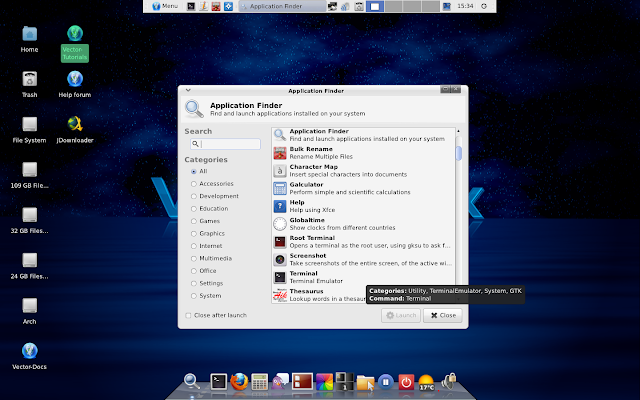
Task: Click the volume speaker icon in dock
Action: (449, 382)
